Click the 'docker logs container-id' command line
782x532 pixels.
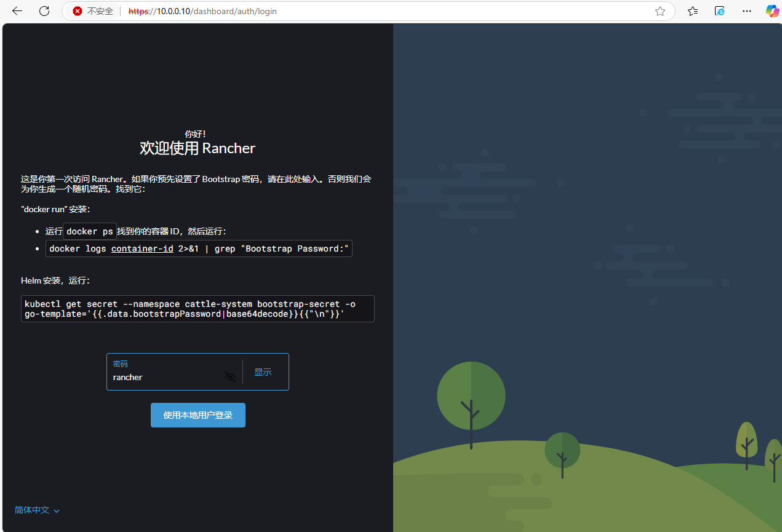coord(199,248)
